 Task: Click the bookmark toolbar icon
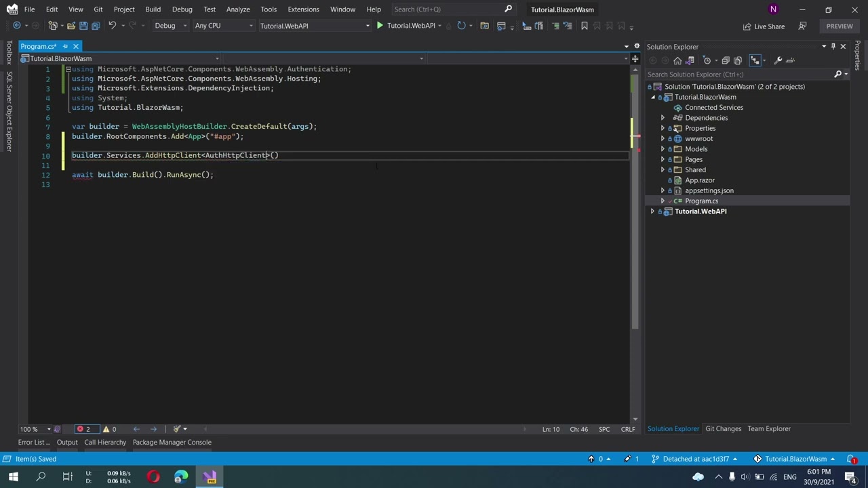[585, 26]
